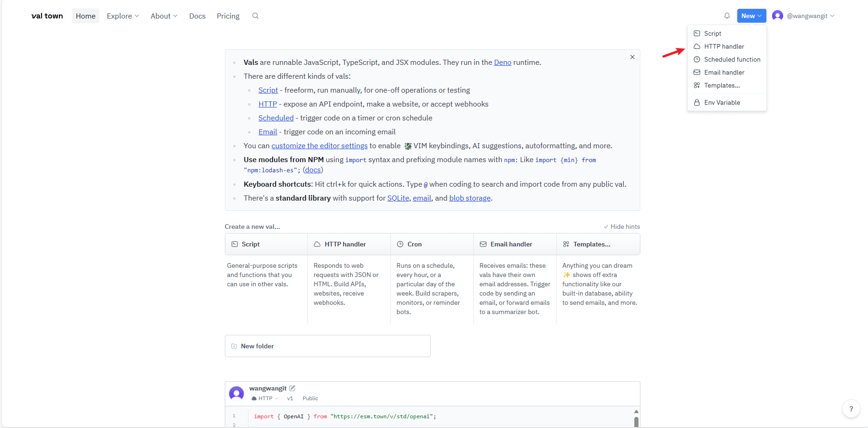Open the Templates... card

point(598,244)
